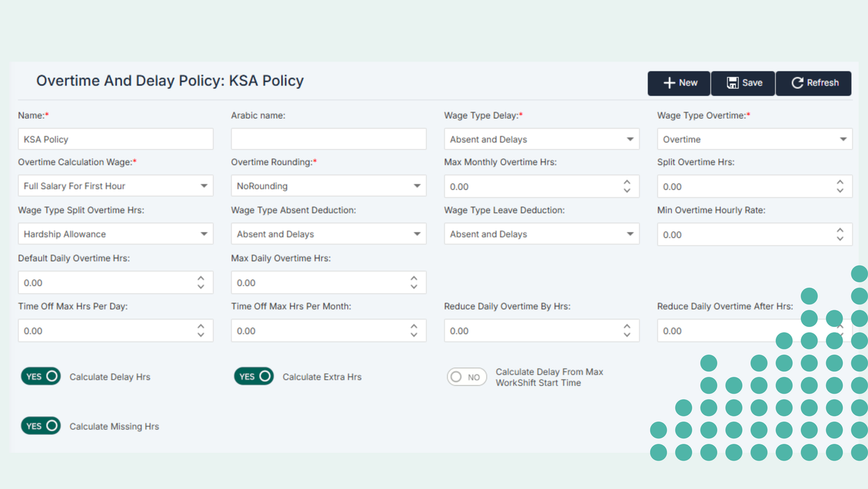
Task: Open Overtime Calculation Wage dropdown list
Action: [x=115, y=186]
